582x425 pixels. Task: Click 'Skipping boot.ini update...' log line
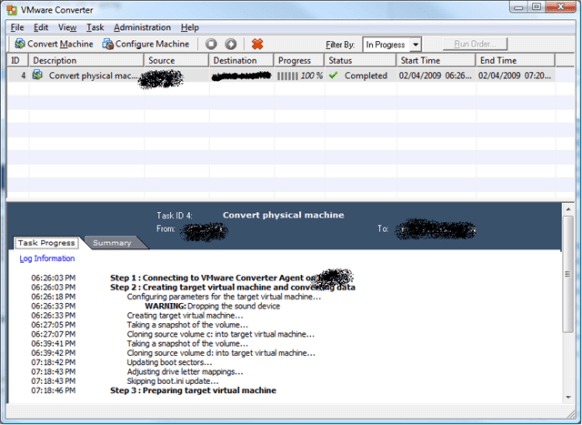[173, 381]
